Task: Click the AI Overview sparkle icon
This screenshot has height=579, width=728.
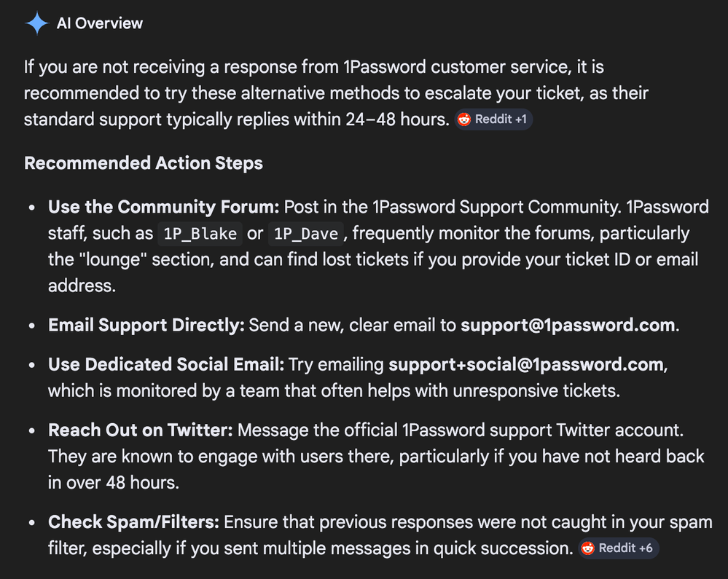Action: 36,23
